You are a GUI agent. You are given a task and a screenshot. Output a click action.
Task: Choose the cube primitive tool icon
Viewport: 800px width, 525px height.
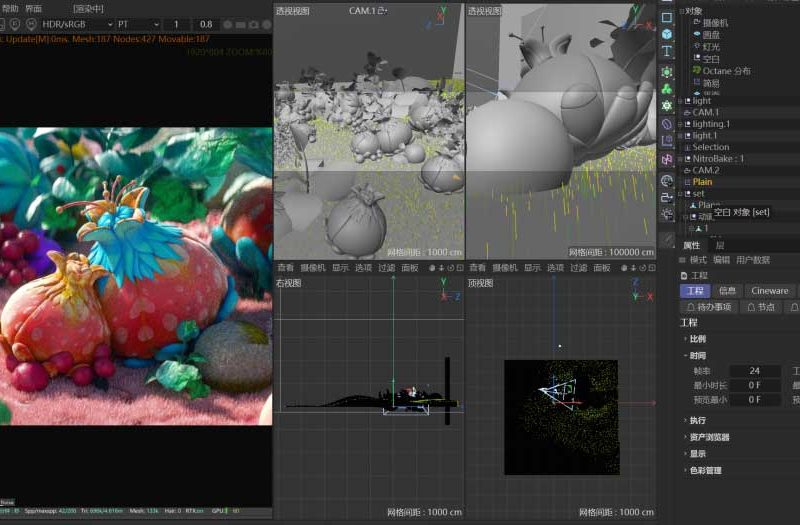666,34
